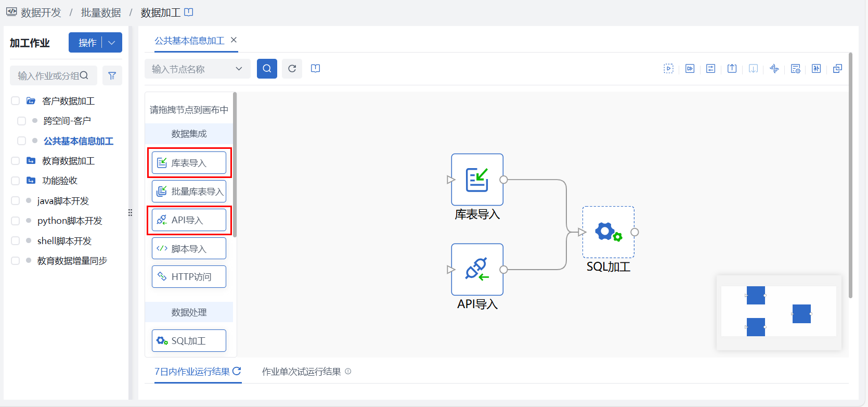Check the 功能验收 checkbox
This screenshot has width=868, height=407.
[x=16, y=181]
